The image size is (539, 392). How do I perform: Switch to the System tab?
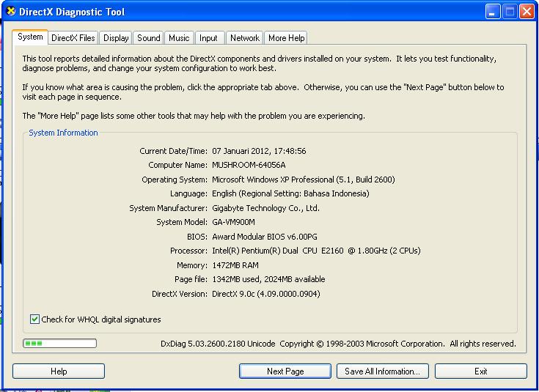click(x=30, y=37)
